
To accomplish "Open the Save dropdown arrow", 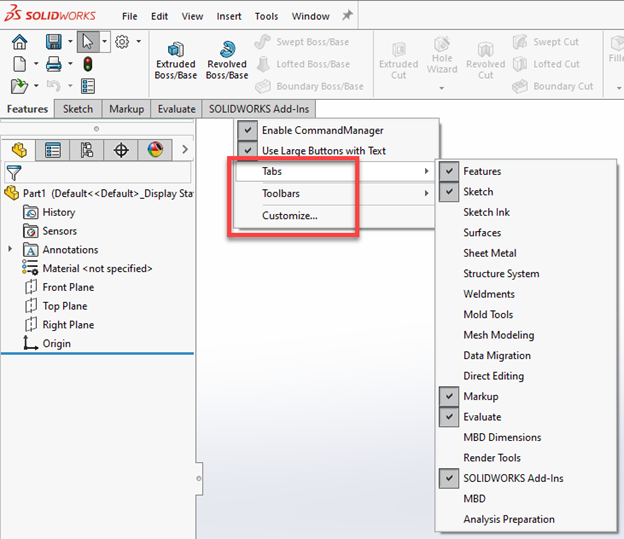I will pyautogui.click(x=70, y=41).
